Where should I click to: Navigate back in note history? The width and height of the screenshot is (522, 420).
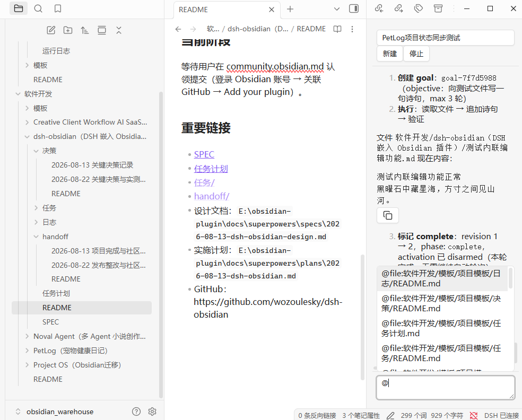(x=178, y=29)
